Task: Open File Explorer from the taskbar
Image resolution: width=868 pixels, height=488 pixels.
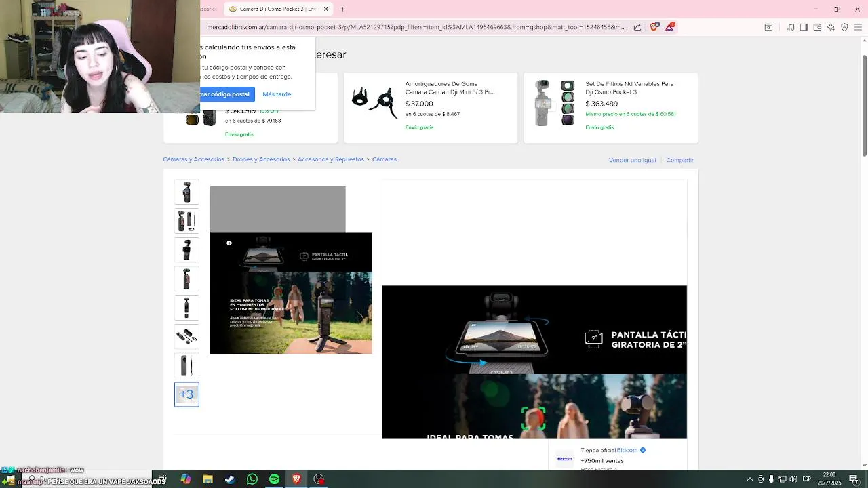Action: [208, 479]
